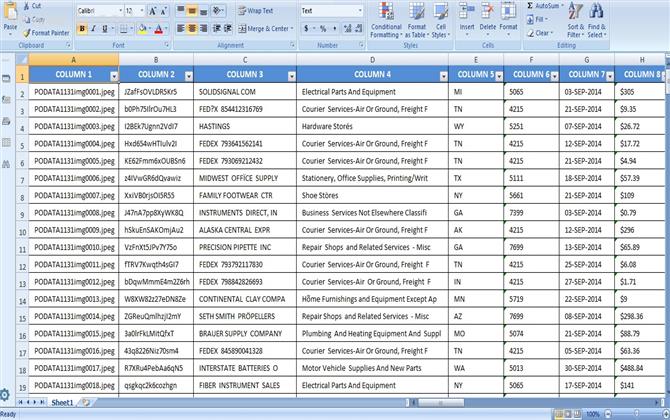The width and height of the screenshot is (670, 420).
Task: Open Merge & Center dropdown arrow
Action: [x=292, y=29]
